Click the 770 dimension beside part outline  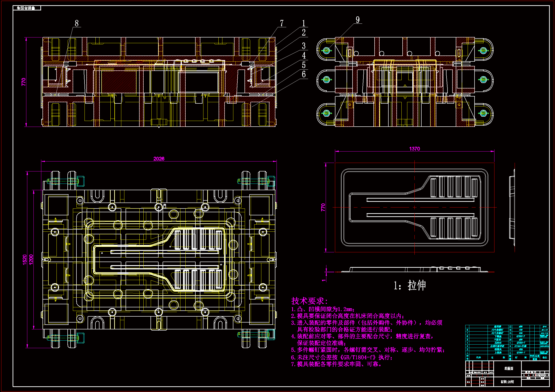[323, 207]
